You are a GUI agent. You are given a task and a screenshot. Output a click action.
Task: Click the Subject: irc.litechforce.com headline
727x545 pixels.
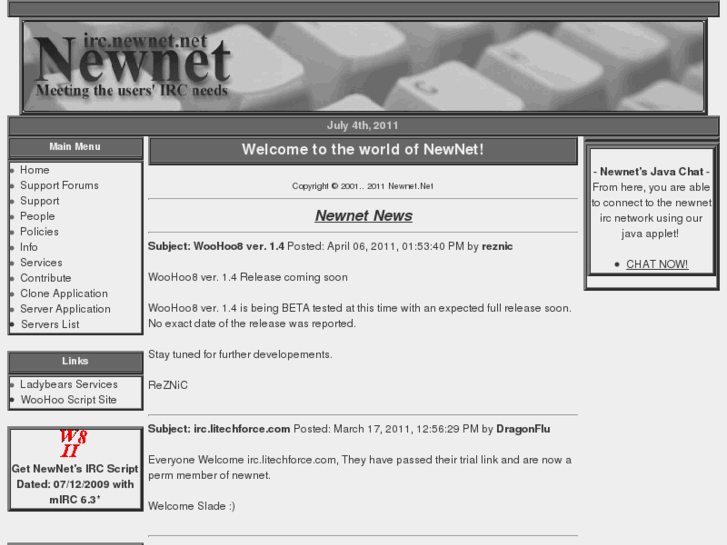coord(219,429)
